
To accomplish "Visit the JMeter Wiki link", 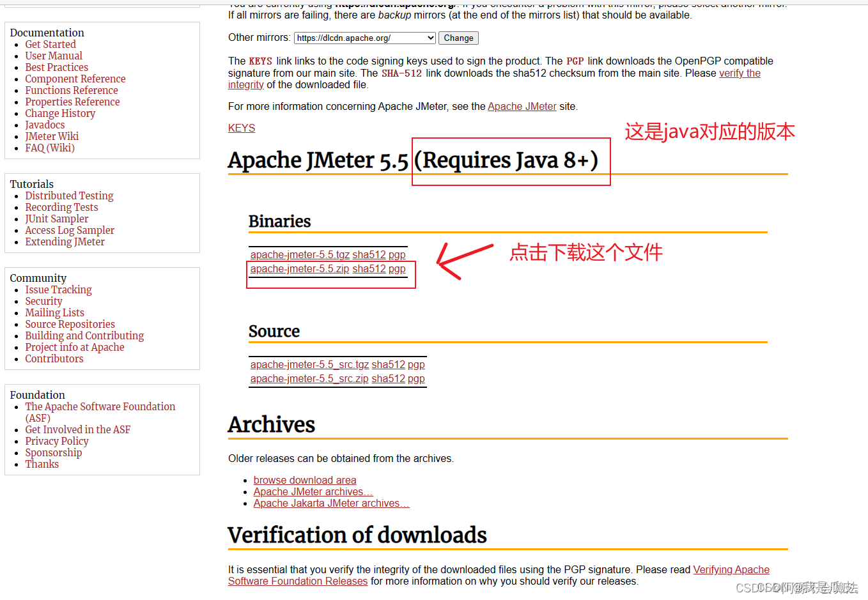I will 52,136.
